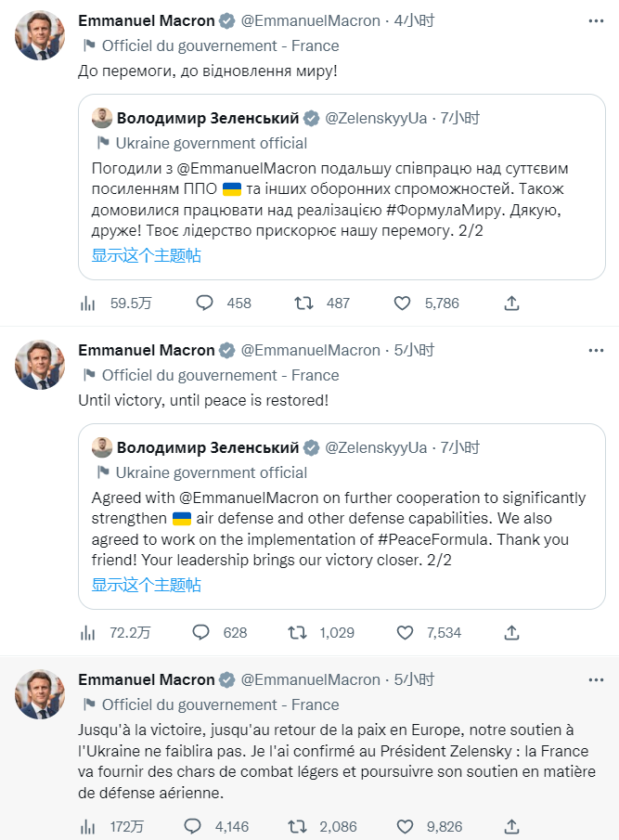Reply to the tweet with 4,146 replies

pos(193,826)
